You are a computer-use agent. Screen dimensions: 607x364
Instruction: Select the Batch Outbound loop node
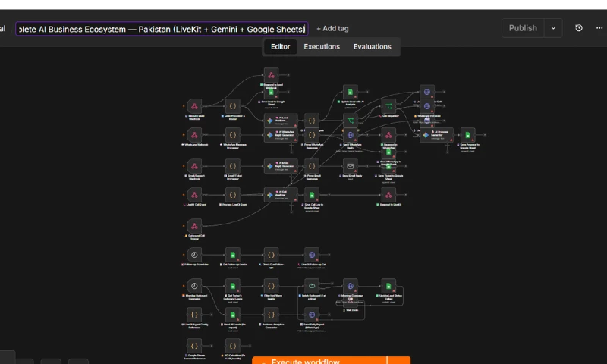pyautogui.click(x=312, y=286)
